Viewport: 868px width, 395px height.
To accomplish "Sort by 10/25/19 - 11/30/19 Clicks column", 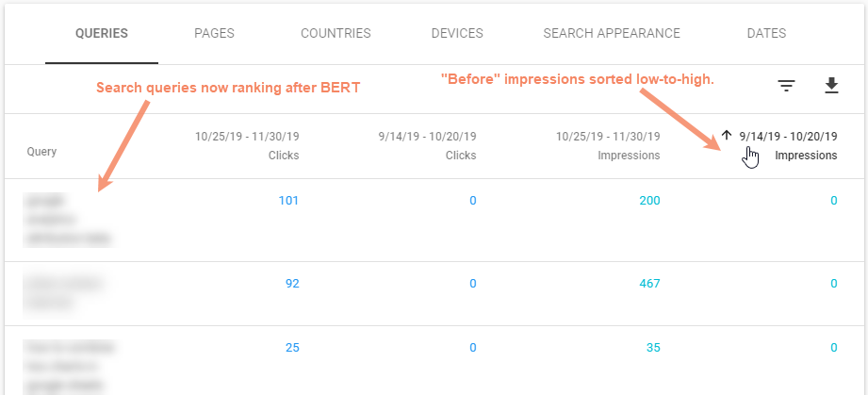I will point(247,145).
